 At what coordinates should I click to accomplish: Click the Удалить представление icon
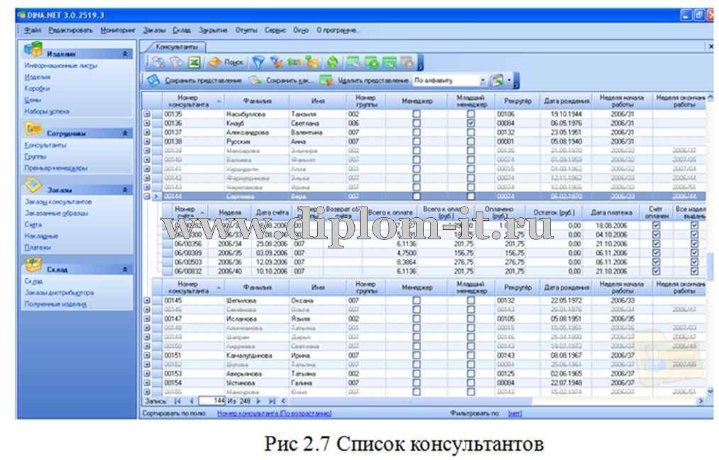(326, 80)
